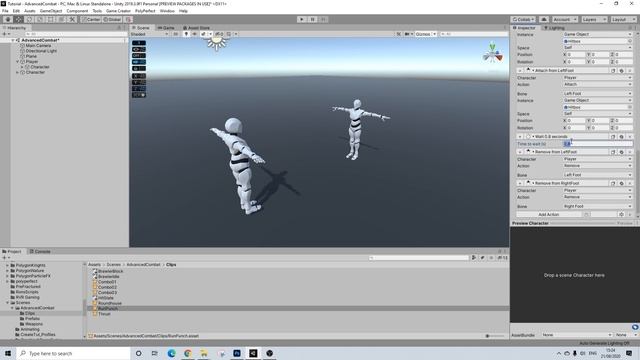
Task: Open the custom editor tools icon
Action: coord(72,19)
